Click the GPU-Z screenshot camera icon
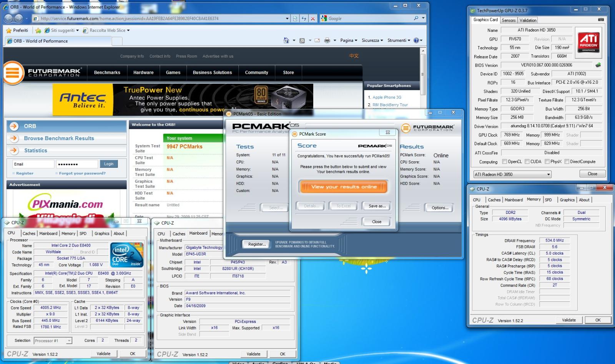The image size is (615, 364). click(x=601, y=20)
